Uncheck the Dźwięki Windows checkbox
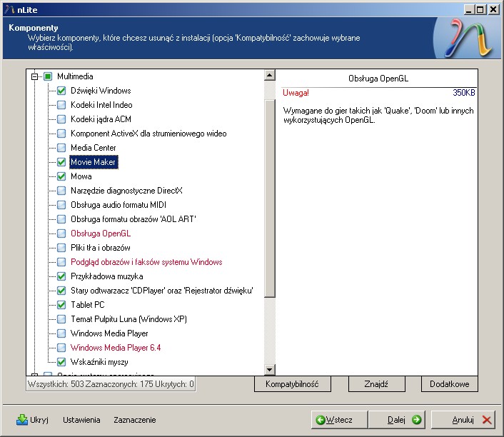Image resolution: width=504 pixels, height=437 pixels. click(61, 91)
